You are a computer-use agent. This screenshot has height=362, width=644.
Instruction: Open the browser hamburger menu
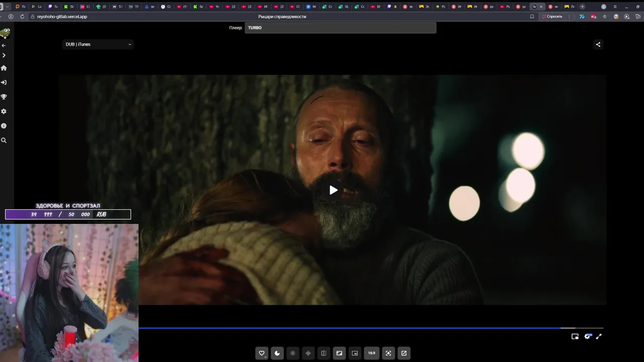615,7
